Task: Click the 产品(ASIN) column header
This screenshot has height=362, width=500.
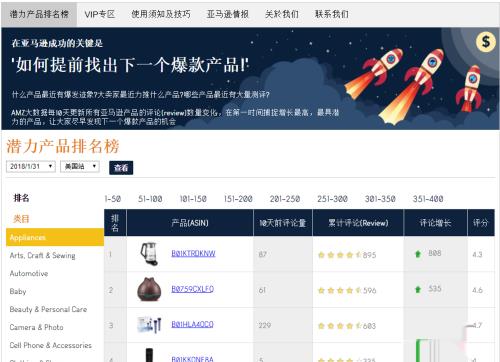Action: pyautogui.click(x=190, y=223)
